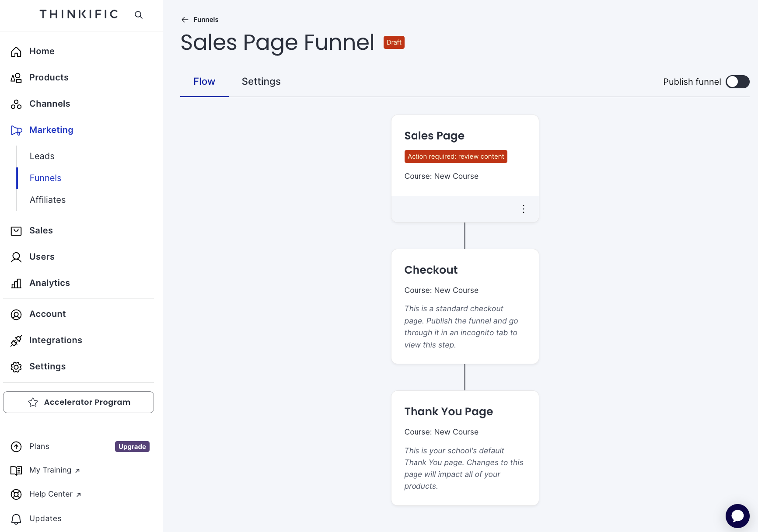Click the Users menu label
758x532 pixels.
click(42, 257)
